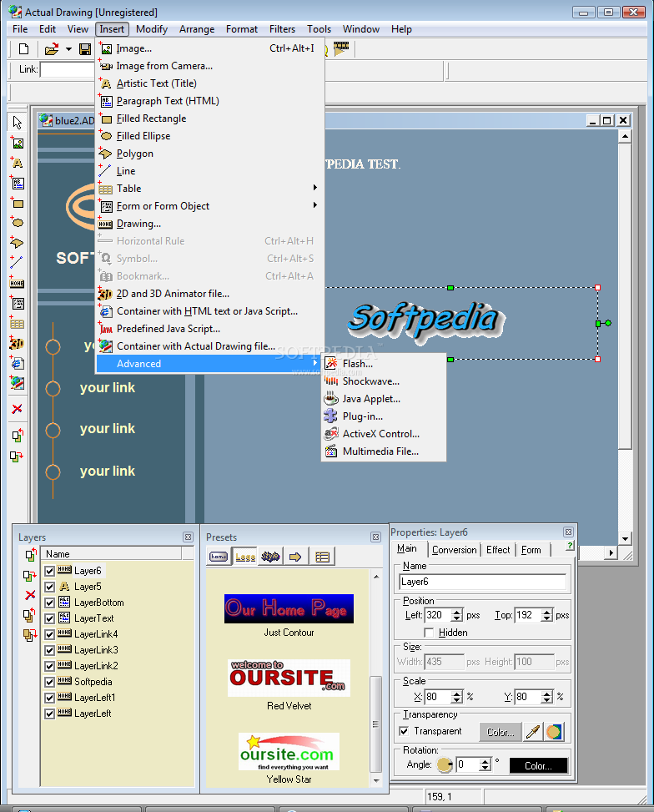Select the table preset category icon
This screenshot has width=654, height=812.
pos(322,557)
